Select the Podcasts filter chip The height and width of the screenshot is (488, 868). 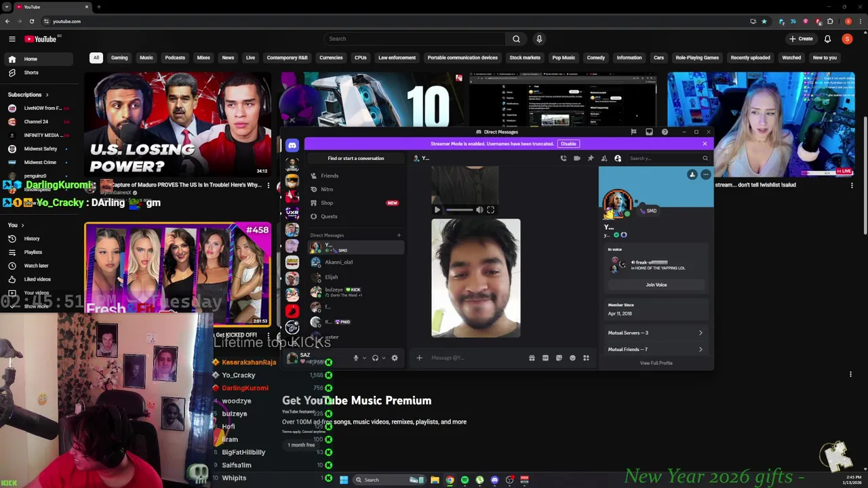coord(175,58)
